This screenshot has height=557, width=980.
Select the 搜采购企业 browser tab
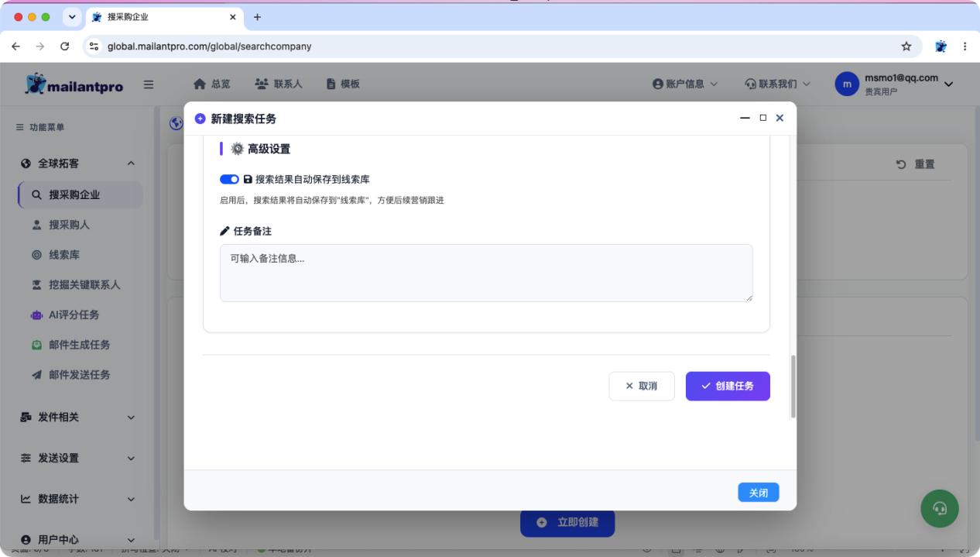click(x=166, y=17)
